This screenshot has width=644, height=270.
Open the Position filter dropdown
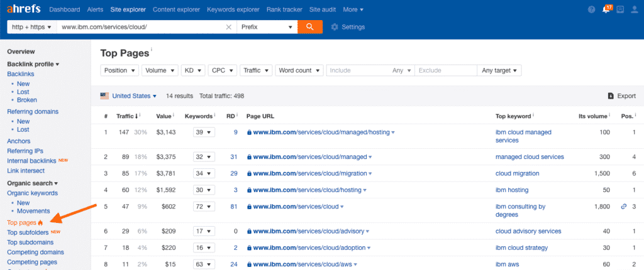pos(119,70)
